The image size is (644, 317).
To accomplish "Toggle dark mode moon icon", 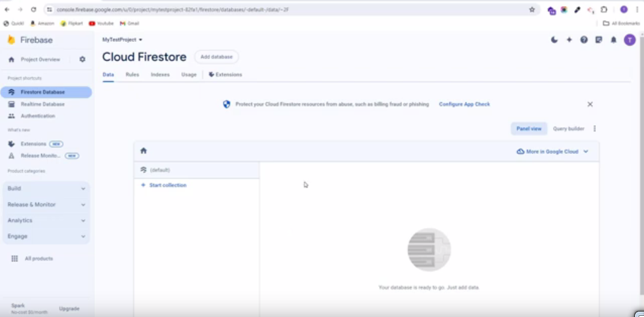I will coord(554,40).
